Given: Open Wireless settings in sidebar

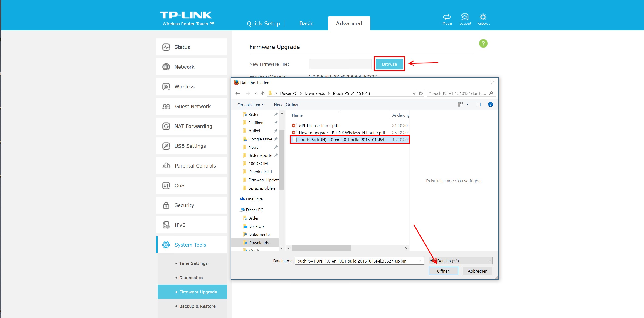Looking at the screenshot, I should [x=192, y=86].
